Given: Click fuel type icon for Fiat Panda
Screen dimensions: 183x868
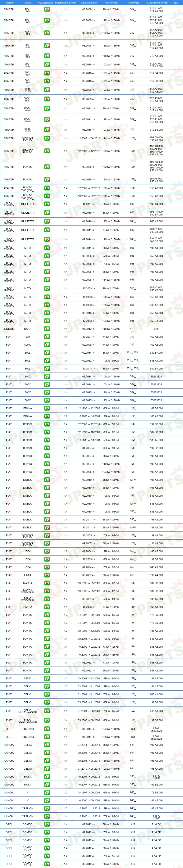Looking at the screenshot, I should pos(47,607).
